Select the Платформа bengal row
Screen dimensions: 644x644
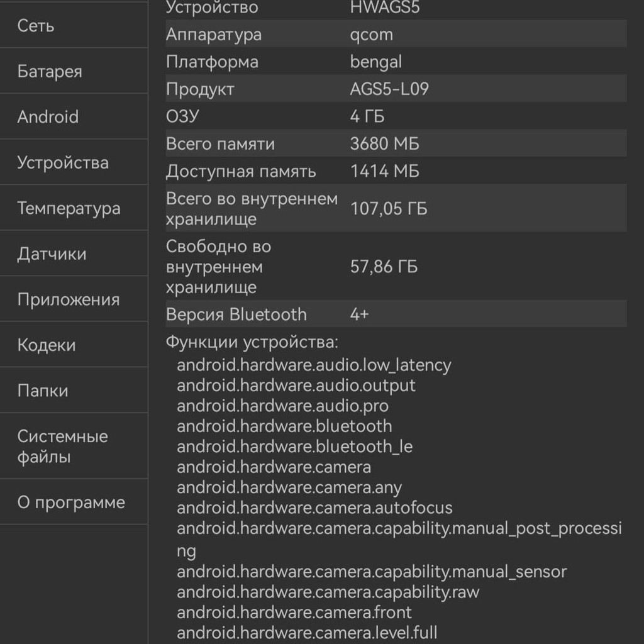coord(396,62)
